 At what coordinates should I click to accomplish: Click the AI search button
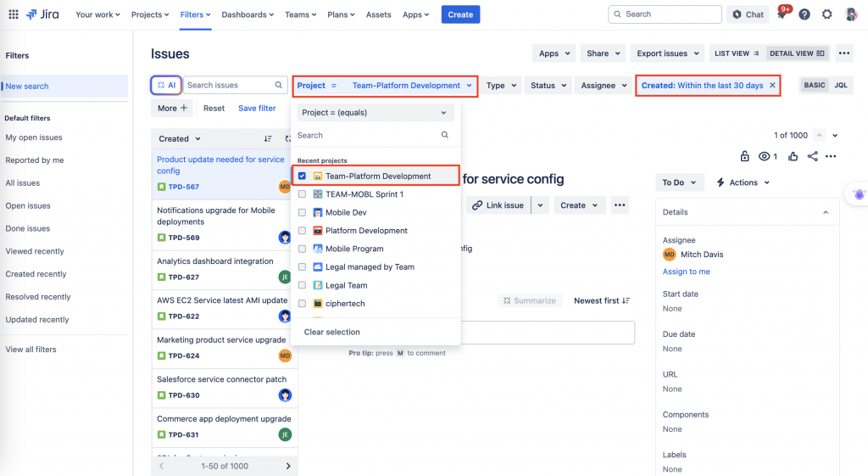click(166, 85)
